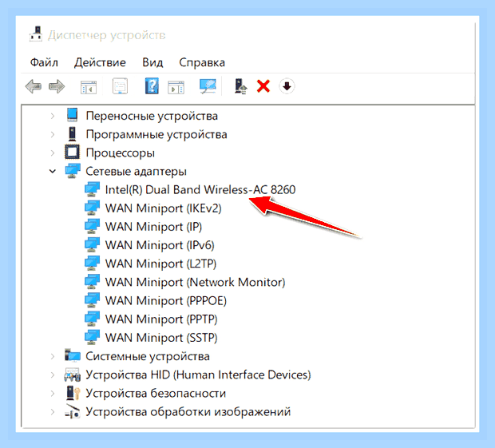Open the Файл menu

[44, 62]
